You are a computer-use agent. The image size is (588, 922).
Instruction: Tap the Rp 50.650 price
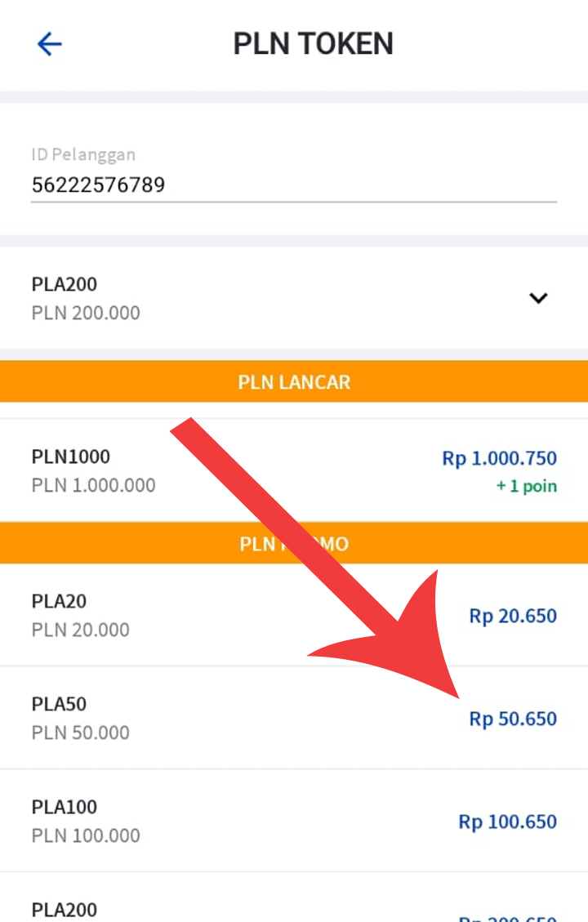pos(512,719)
